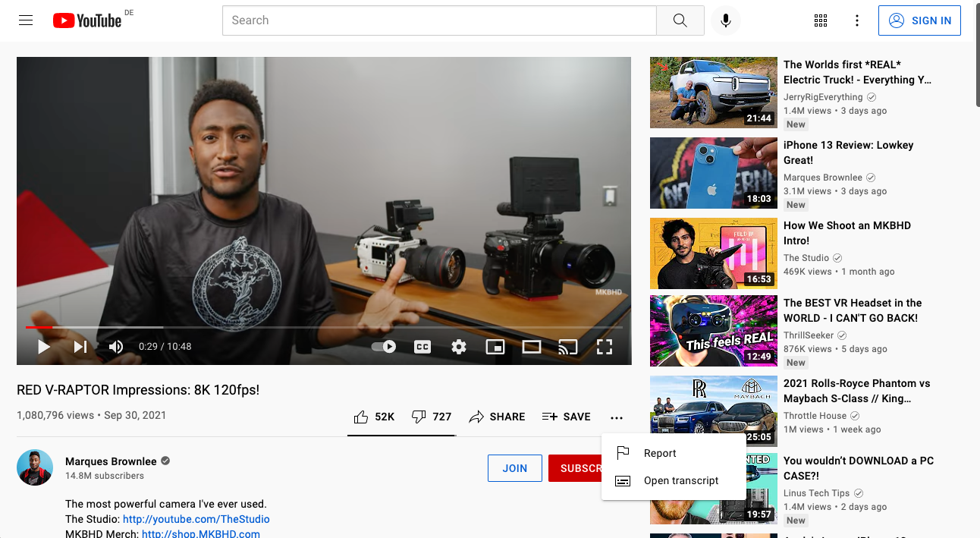Open the iPhone 13 Review thumbnail

tap(714, 173)
